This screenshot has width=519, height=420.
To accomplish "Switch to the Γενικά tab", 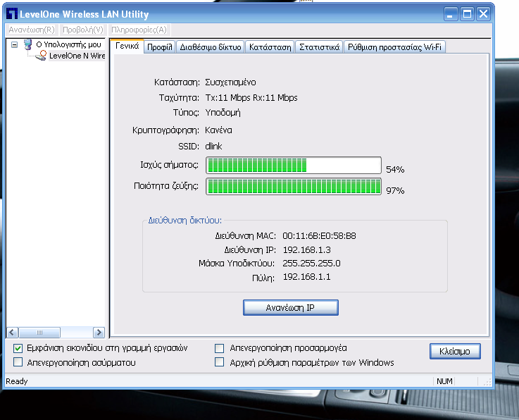I will click(x=127, y=46).
